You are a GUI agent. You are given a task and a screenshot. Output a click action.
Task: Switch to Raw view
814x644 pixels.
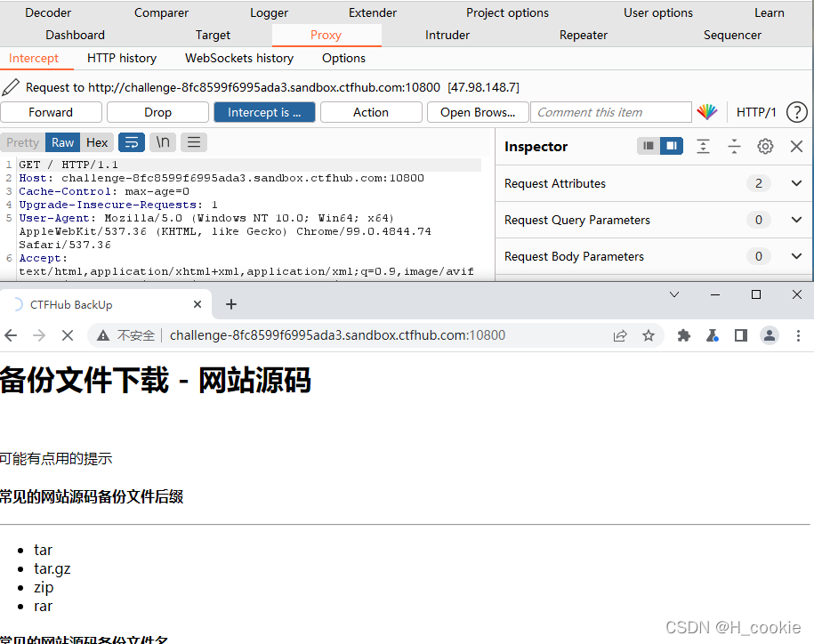coord(63,142)
